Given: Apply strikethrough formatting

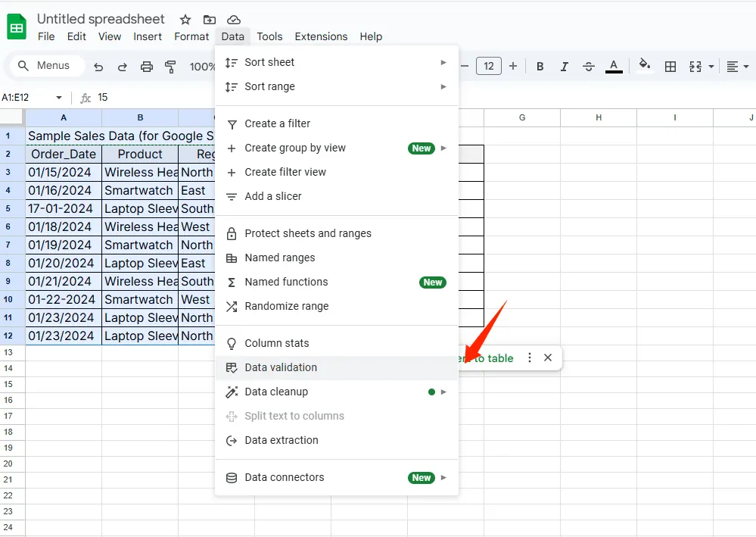Looking at the screenshot, I should tap(588, 67).
